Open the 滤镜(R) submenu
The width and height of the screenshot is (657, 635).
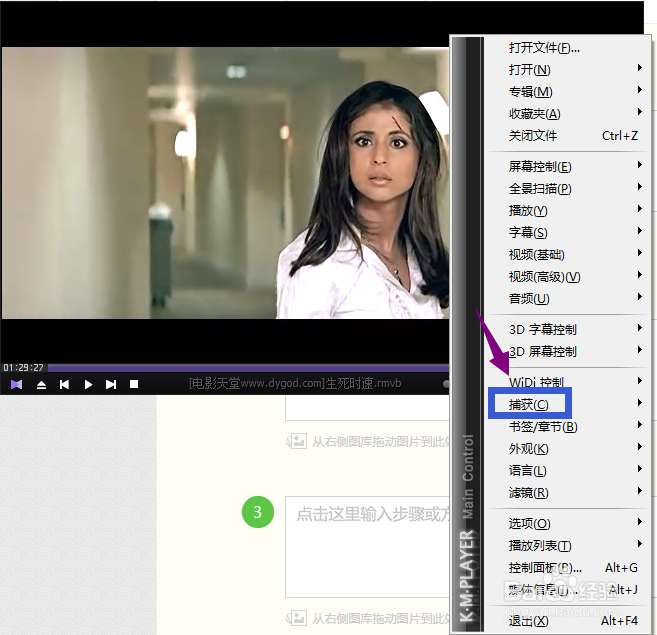[x=566, y=493]
